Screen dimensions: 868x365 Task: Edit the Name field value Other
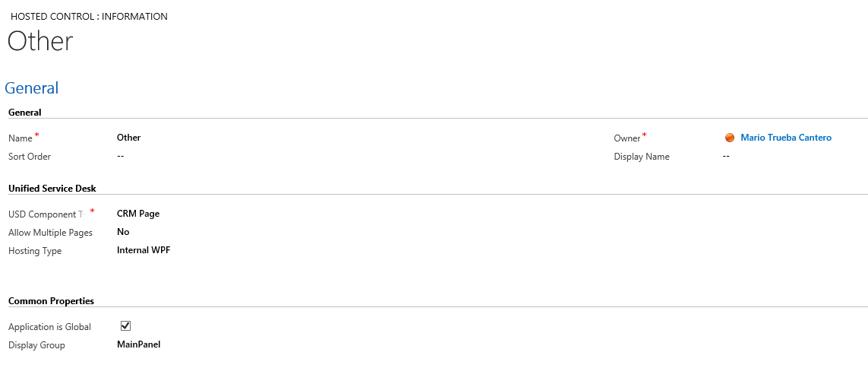click(129, 138)
